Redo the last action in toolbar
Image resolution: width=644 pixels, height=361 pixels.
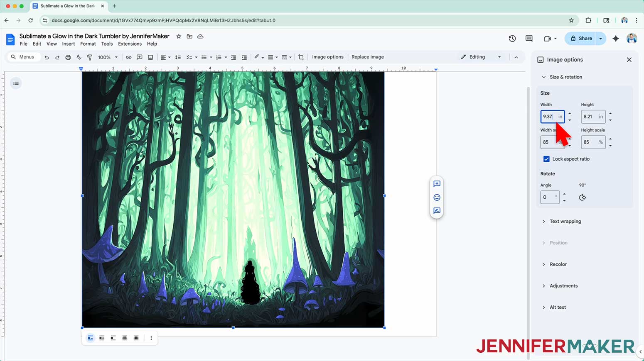[x=57, y=57]
